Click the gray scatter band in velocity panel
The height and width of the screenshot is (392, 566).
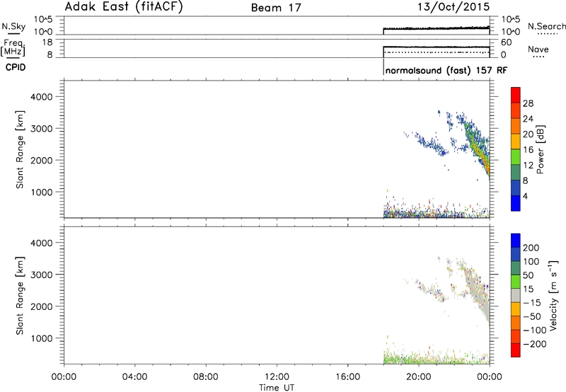tap(478, 295)
